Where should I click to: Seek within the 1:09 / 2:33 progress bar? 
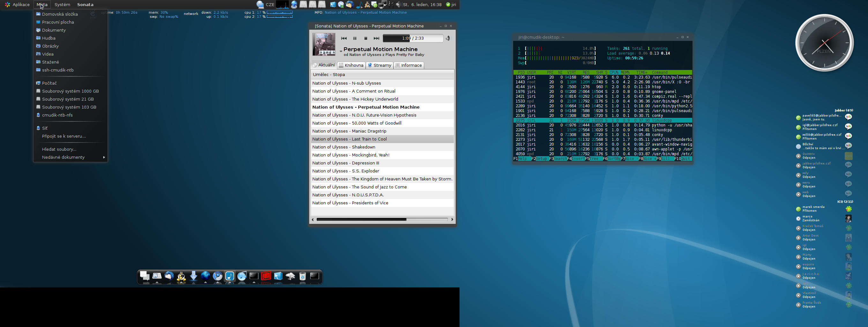413,38
